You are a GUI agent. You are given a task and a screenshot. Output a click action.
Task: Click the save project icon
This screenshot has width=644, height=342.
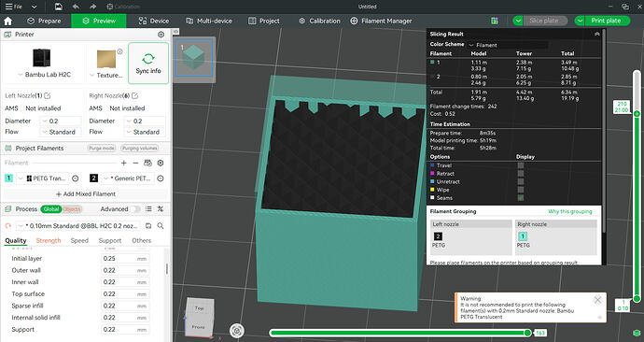click(x=59, y=7)
